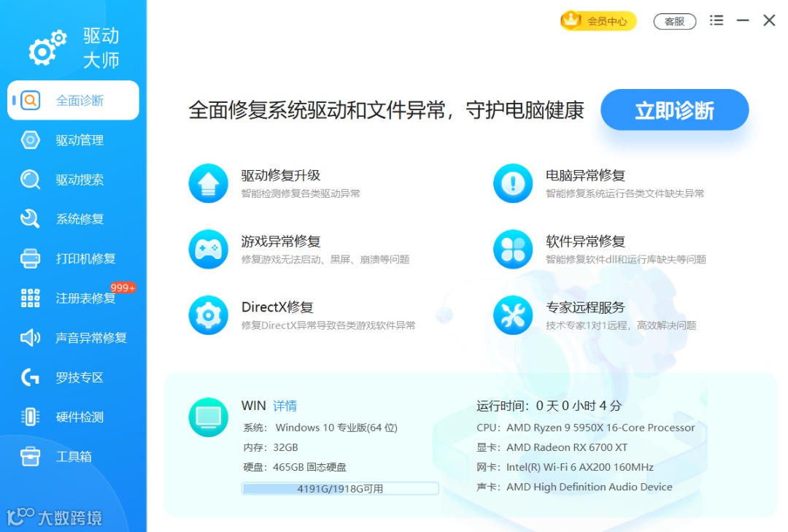
Task: Click the 游戏异常修复 title
Action: click(x=281, y=242)
